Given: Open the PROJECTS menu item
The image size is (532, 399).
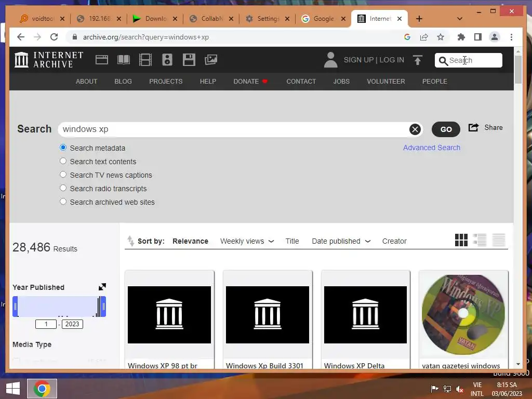Looking at the screenshot, I should pos(166,82).
